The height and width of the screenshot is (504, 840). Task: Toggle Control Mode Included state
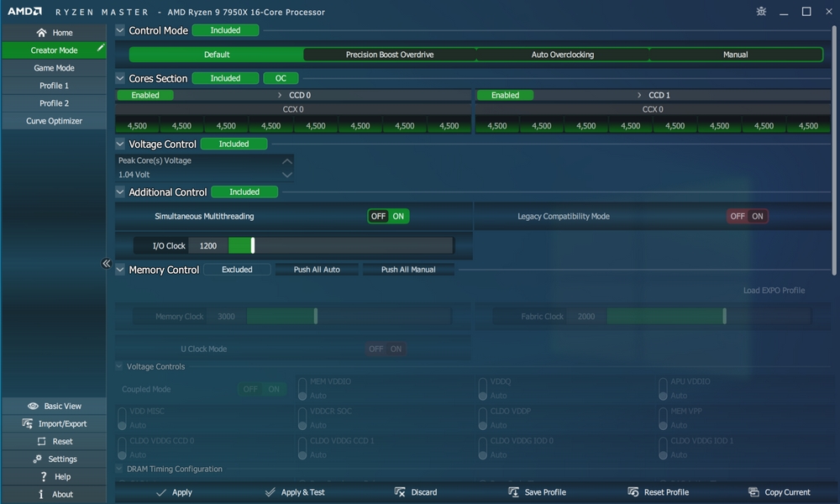click(x=225, y=30)
